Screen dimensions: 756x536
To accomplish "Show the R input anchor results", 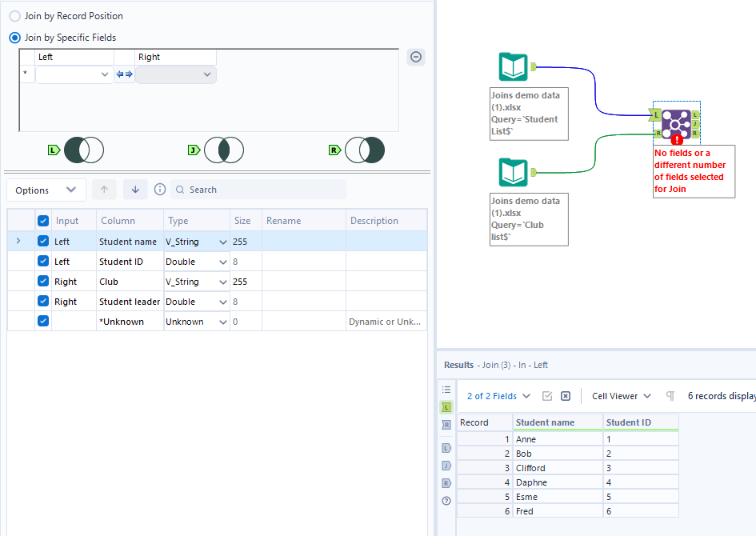I will point(446,425).
